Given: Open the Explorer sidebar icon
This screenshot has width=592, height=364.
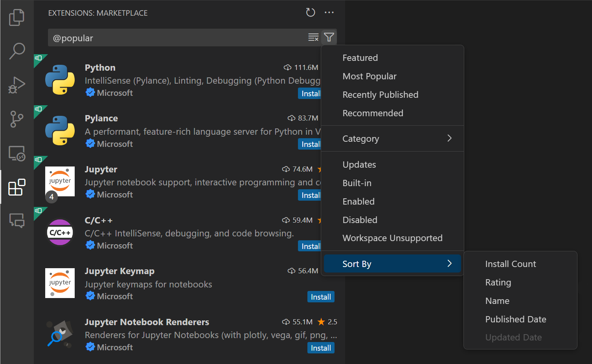Looking at the screenshot, I should 17,17.
